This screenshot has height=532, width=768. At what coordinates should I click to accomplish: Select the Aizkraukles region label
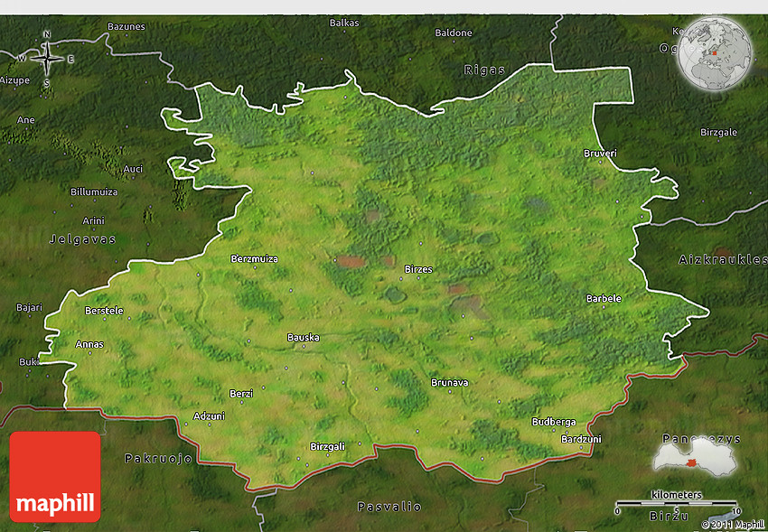tap(722, 259)
